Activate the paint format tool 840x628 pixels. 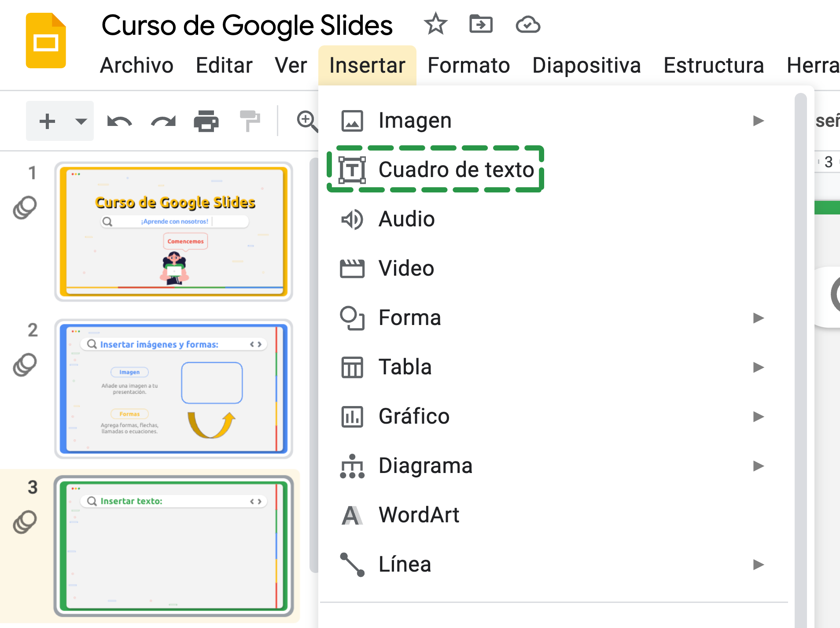tap(250, 121)
